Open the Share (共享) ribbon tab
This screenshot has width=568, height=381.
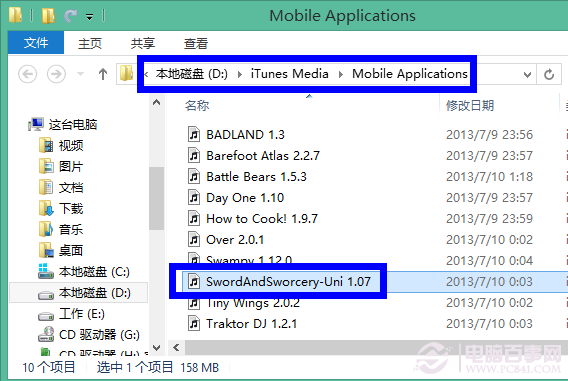click(143, 43)
